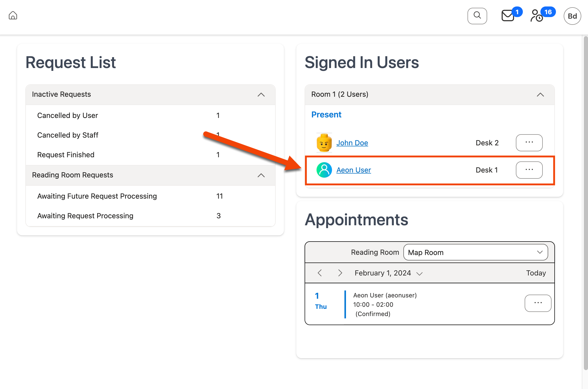Open the appointment's three-dot options menu

[538, 303]
